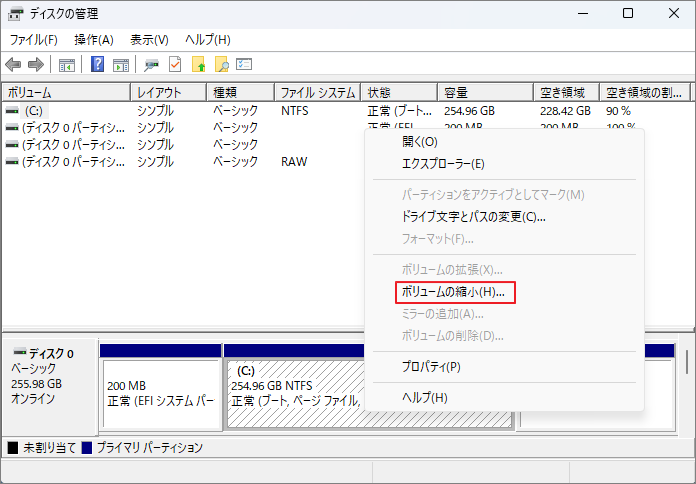Click the 90 % free percentage cell
The image size is (696, 484).
tap(618, 111)
